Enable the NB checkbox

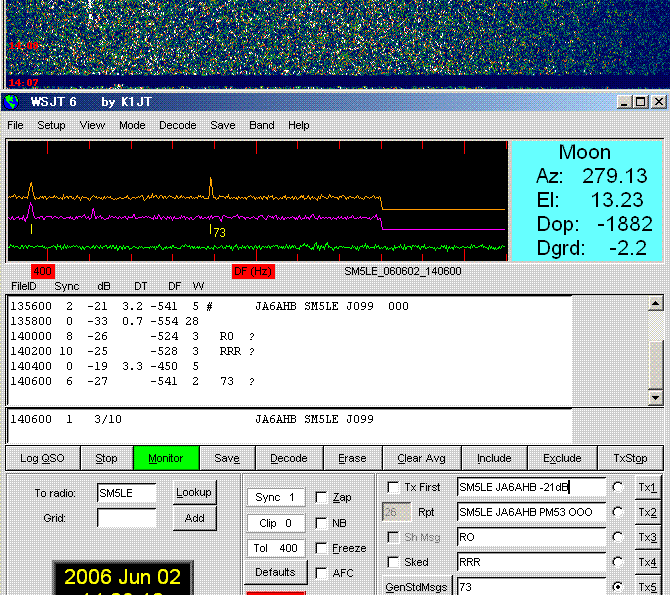pyautogui.click(x=321, y=523)
